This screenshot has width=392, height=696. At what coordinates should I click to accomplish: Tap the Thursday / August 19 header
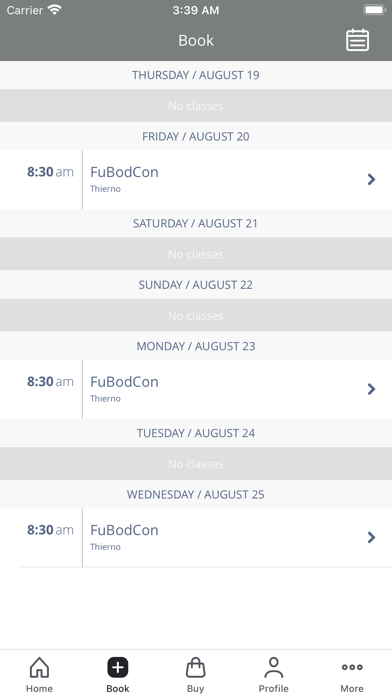tap(196, 75)
